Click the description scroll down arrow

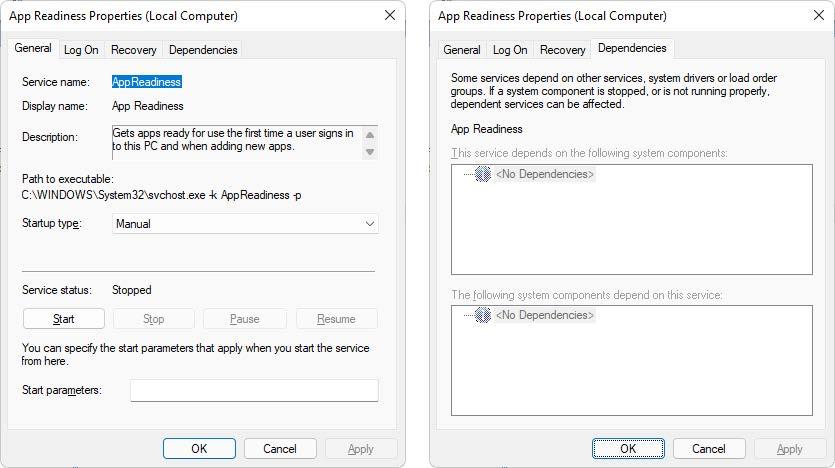370,152
